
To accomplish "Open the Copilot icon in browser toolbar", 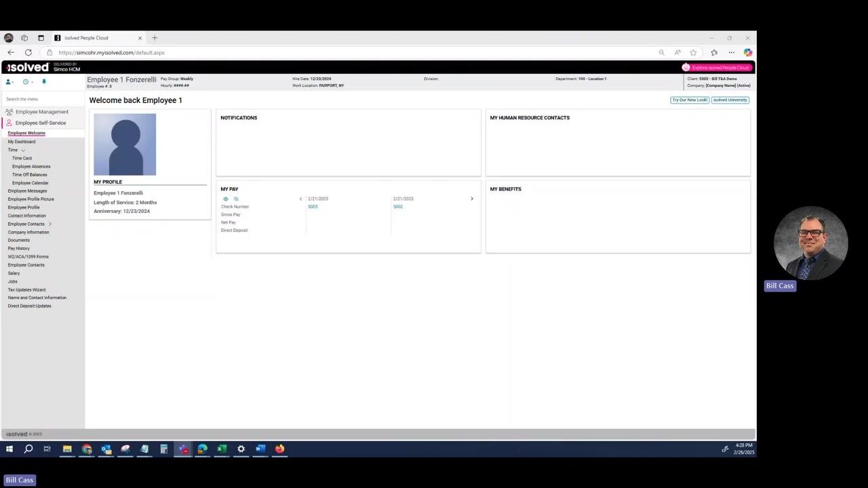I will pos(748,52).
